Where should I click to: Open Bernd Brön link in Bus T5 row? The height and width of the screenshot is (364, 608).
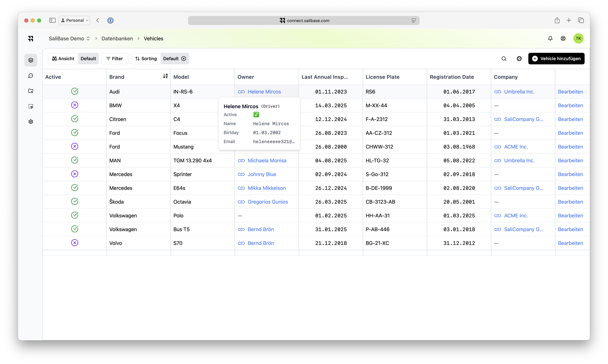click(261, 229)
